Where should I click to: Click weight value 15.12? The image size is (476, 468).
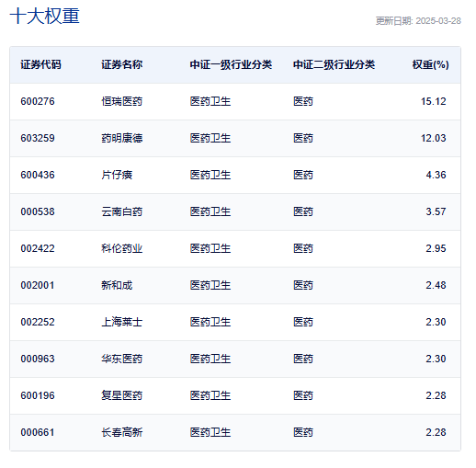coord(434,101)
